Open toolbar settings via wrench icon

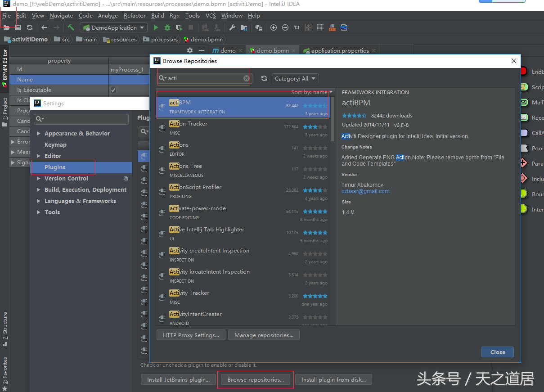pyautogui.click(x=232, y=27)
